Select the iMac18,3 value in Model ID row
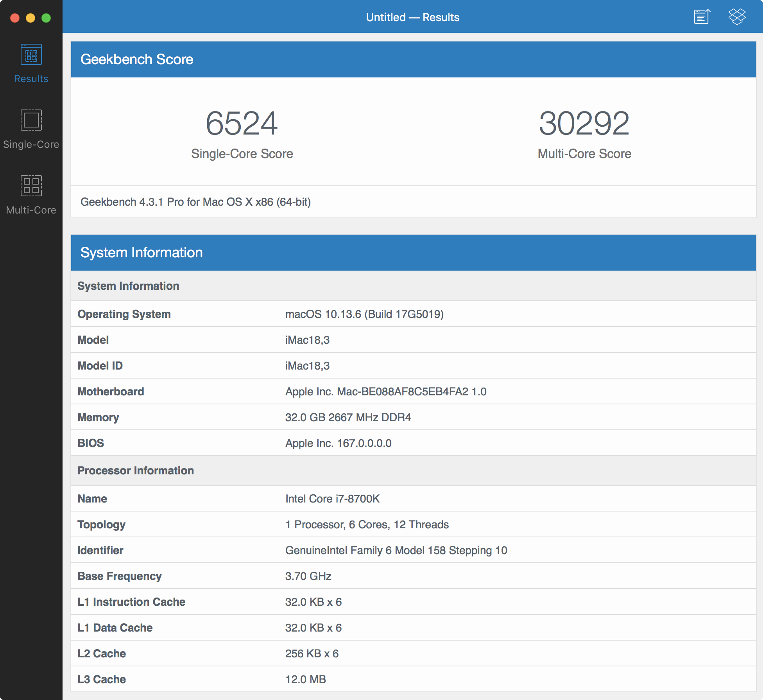763x700 pixels. click(307, 366)
